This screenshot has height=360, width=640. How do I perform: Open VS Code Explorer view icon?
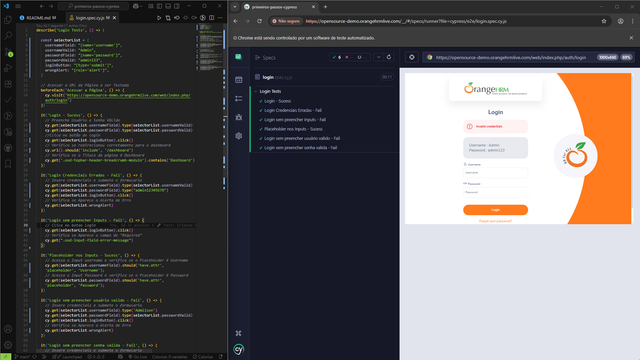[8, 20]
